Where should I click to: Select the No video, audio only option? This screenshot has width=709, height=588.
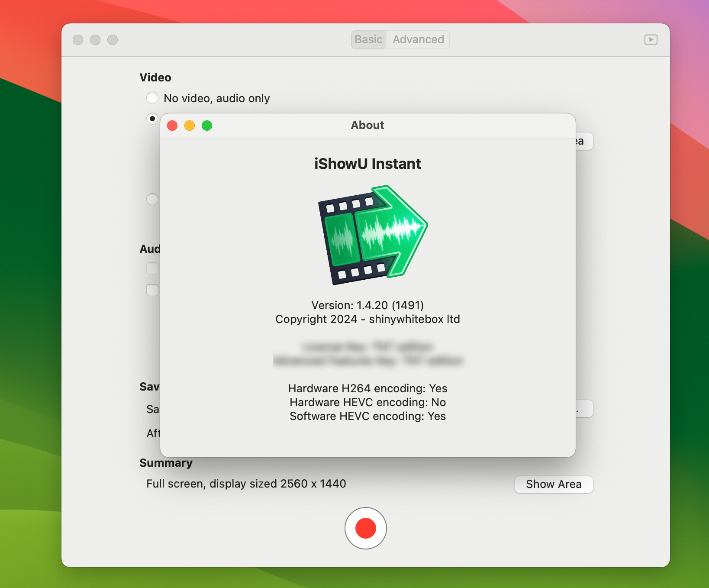click(152, 98)
